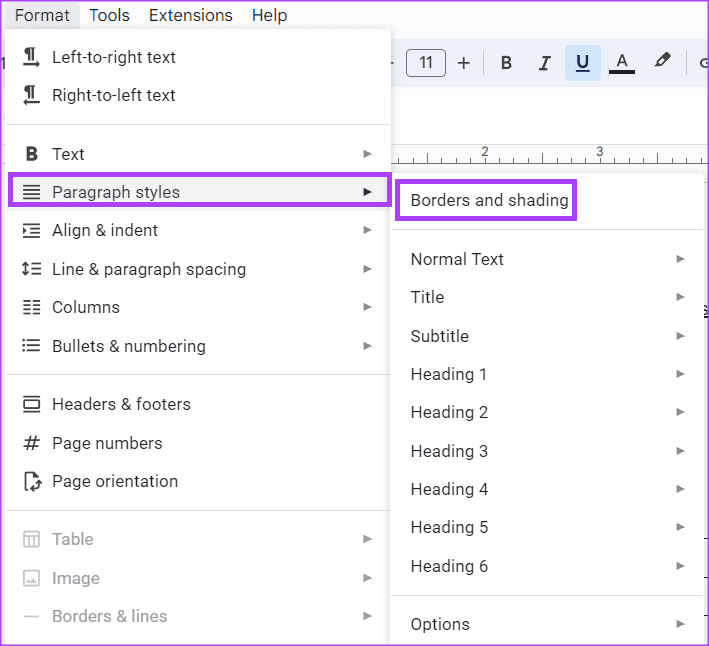The height and width of the screenshot is (646, 709).
Task: Click the greyed Table menu item
Action: coord(198,539)
